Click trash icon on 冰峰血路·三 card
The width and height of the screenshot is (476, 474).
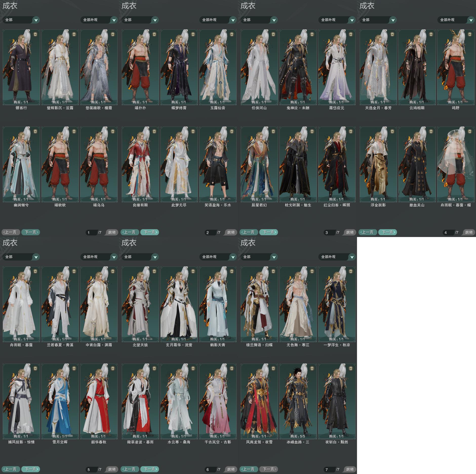point(312,368)
